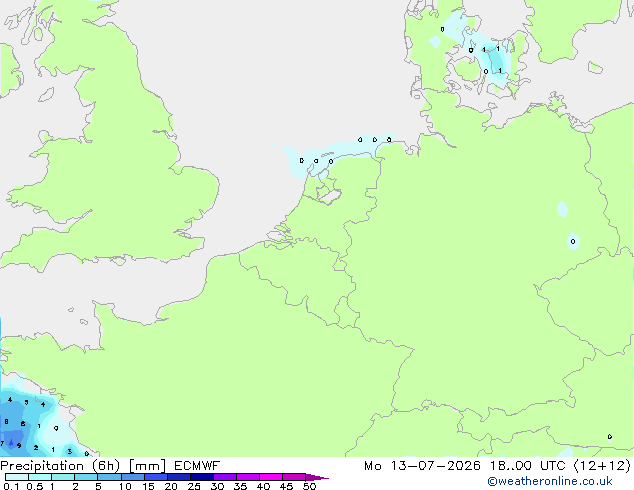Pick legend swatch between 40 and 45

coord(271,477)
